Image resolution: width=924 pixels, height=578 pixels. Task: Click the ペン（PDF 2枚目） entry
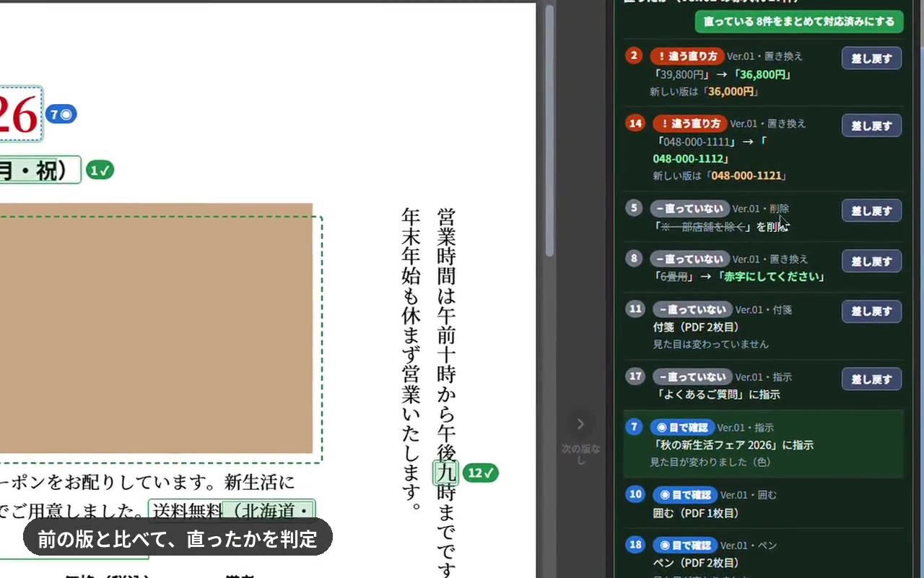point(696,563)
